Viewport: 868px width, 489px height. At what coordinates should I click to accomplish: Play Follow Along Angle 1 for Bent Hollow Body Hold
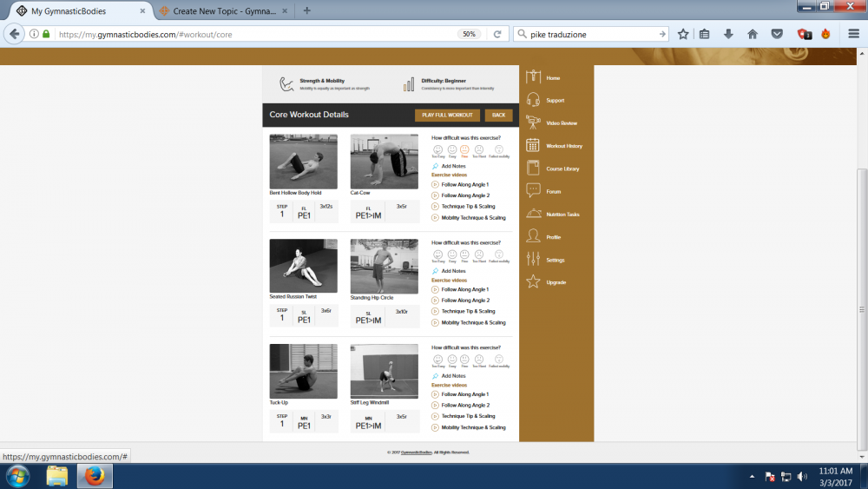pos(435,184)
